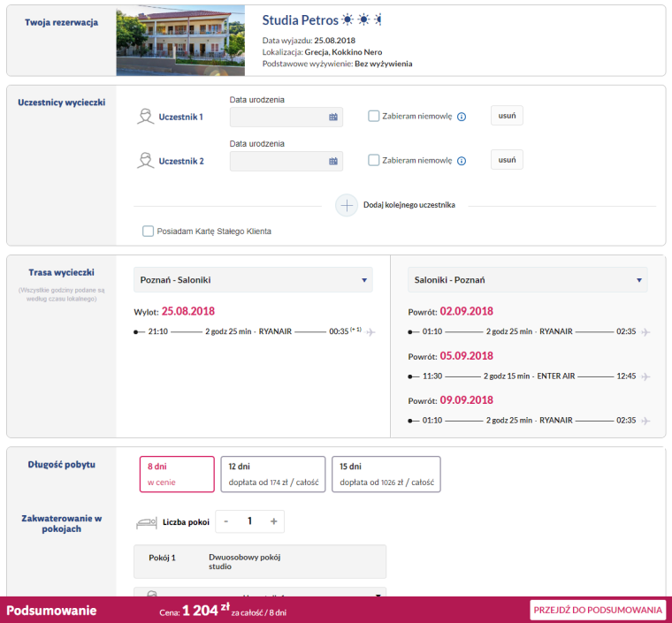Select the 12 dni stay length option
The image size is (672, 623).
click(272, 474)
